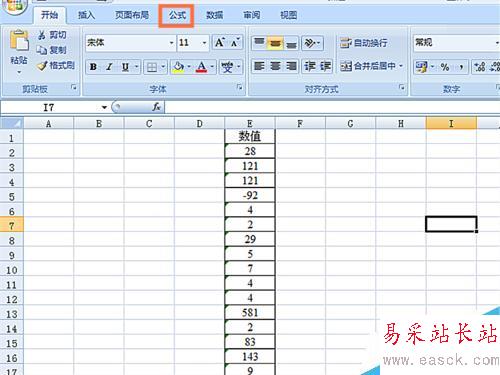Toggle bold formatting B

coord(93,67)
